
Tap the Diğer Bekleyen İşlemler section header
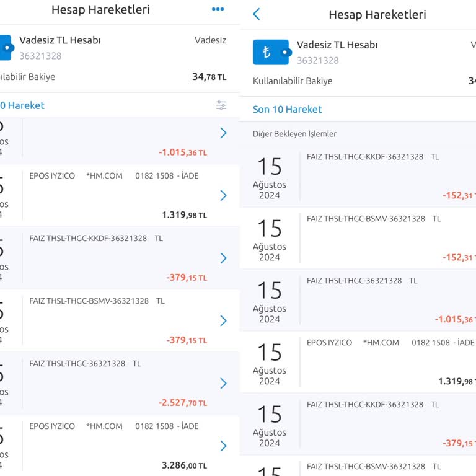(294, 134)
